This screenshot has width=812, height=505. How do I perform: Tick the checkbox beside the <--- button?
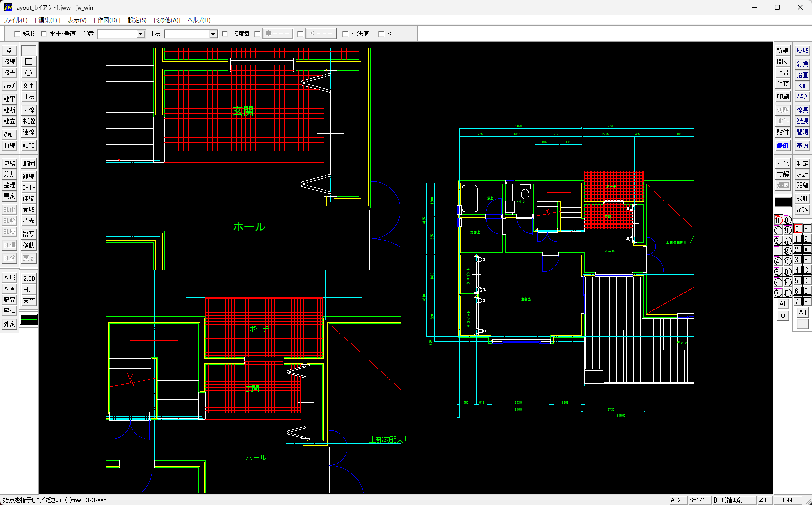click(x=300, y=34)
